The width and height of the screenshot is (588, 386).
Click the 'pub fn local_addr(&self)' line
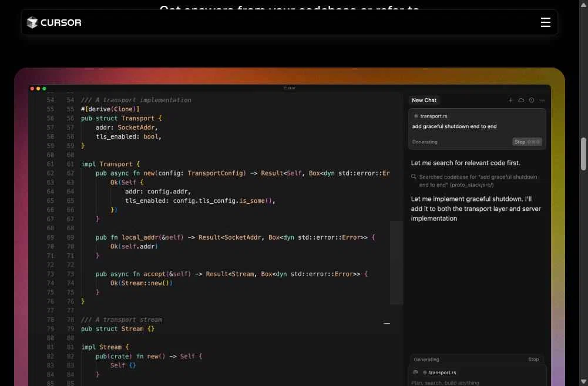pos(235,237)
